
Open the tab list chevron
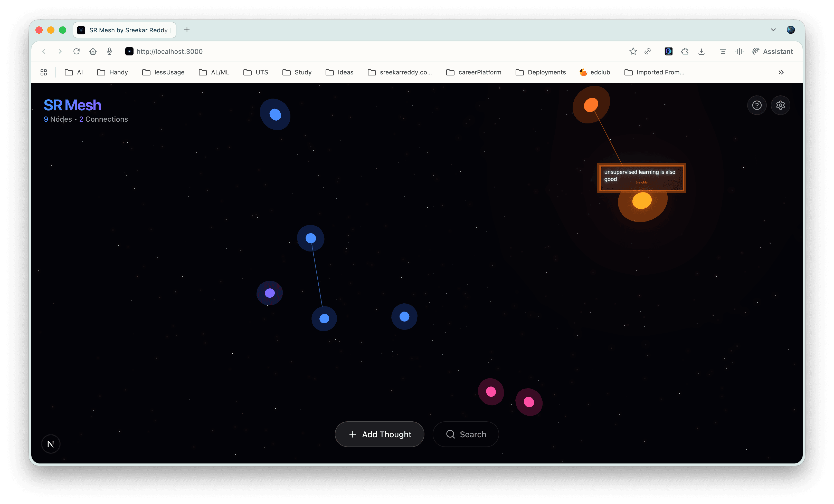coord(773,30)
